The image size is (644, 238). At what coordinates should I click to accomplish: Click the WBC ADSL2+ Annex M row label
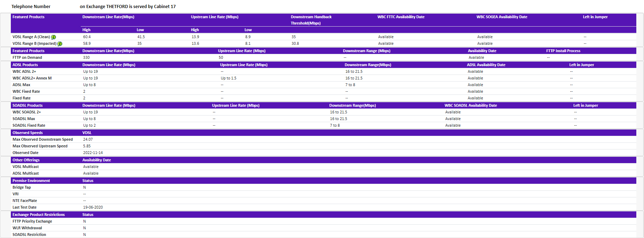pyautogui.click(x=32, y=78)
